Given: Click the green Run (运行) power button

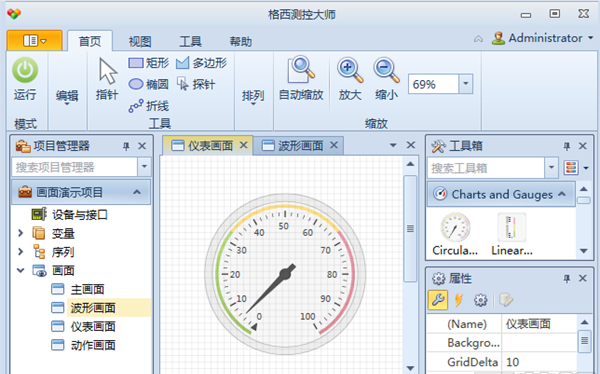Looking at the screenshot, I should [25, 70].
